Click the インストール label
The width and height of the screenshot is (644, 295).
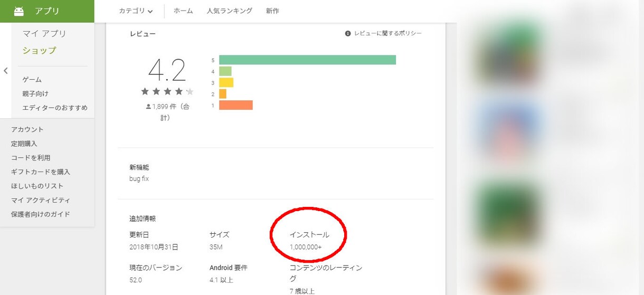tap(309, 235)
